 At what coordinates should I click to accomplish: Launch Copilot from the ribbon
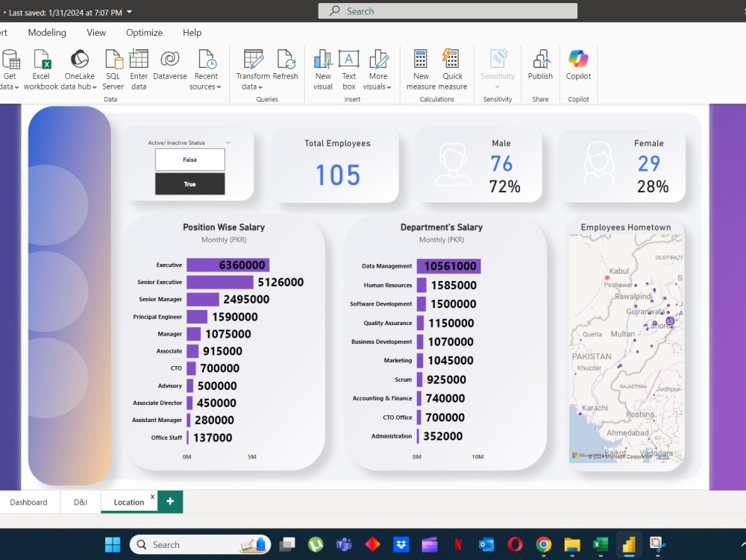point(578,67)
